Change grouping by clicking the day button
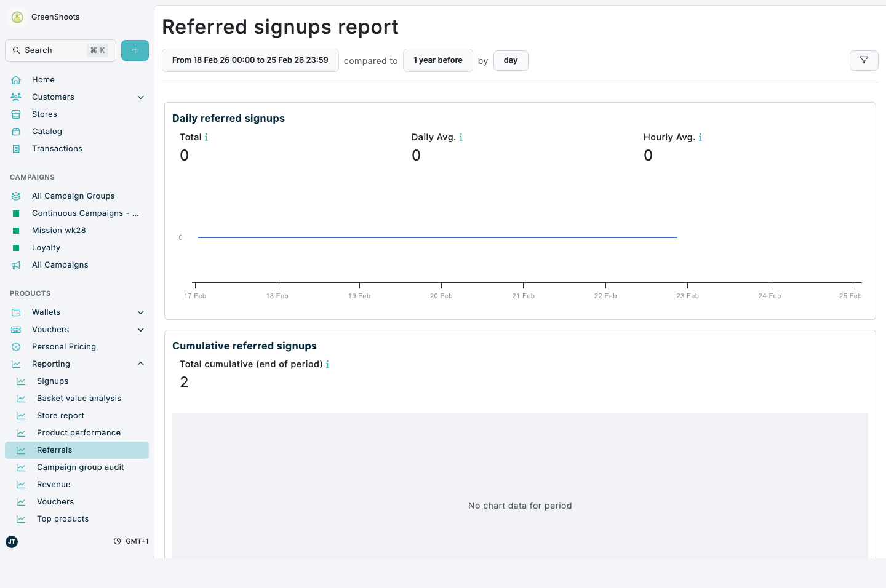Viewport: 886px width, 588px height. [x=511, y=60]
